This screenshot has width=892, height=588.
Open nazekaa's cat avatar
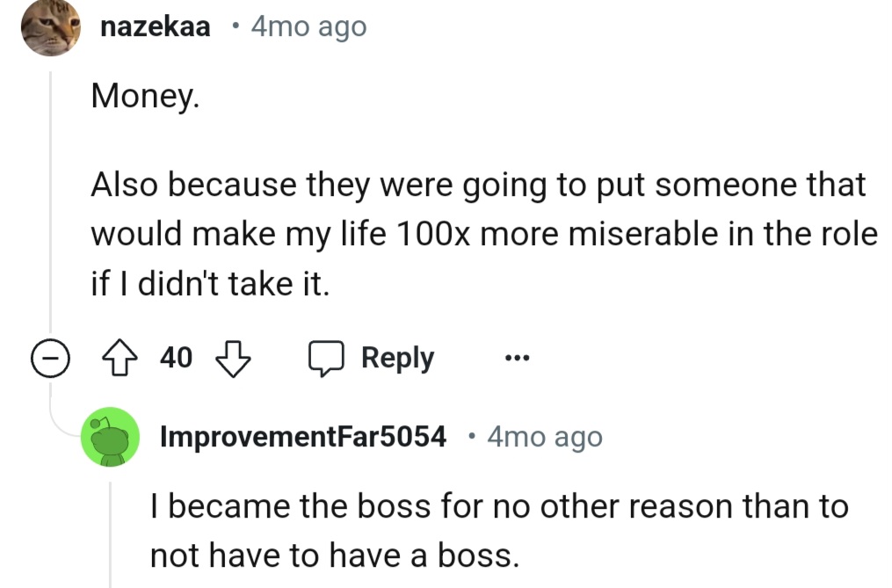pos(51,27)
